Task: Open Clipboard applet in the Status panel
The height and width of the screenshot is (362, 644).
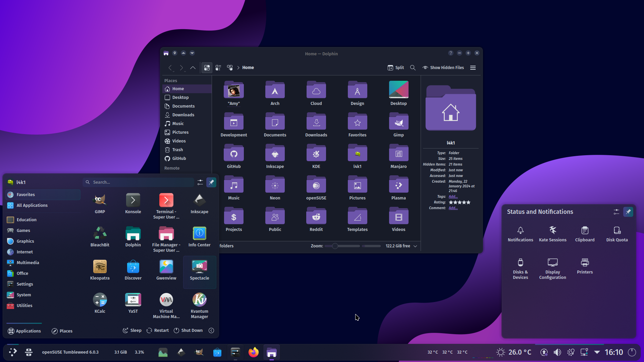Action: (585, 234)
